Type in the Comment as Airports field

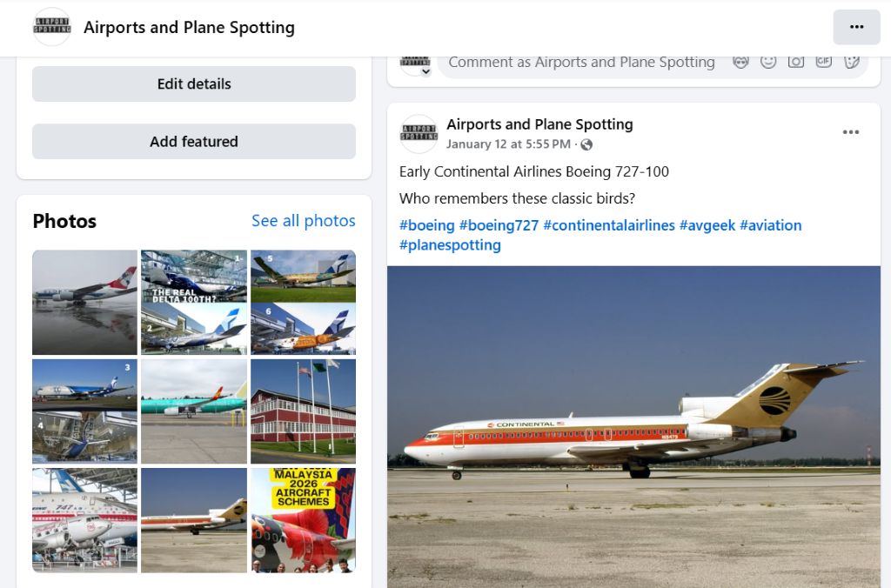point(581,63)
